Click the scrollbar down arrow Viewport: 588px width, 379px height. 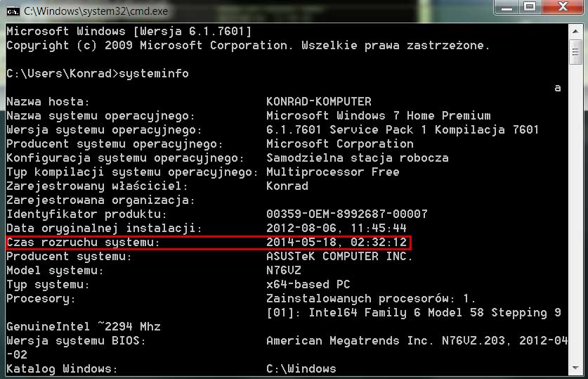[x=575, y=368]
